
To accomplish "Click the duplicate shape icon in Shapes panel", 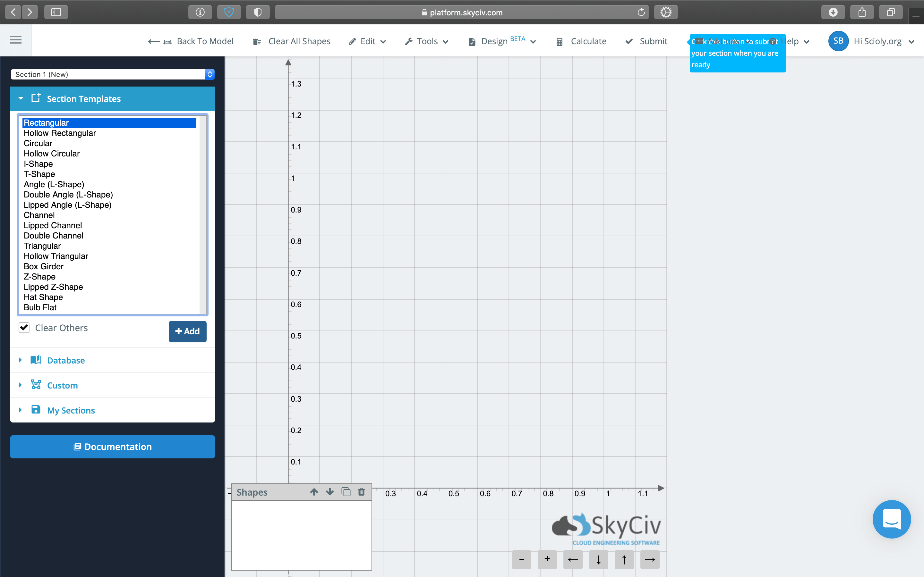I will tap(346, 492).
